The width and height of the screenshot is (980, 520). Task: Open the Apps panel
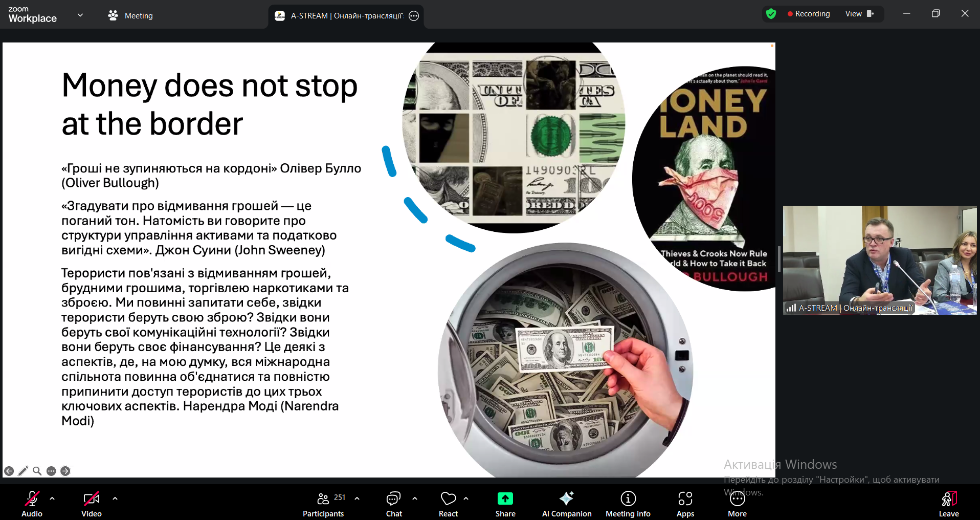point(685,503)
